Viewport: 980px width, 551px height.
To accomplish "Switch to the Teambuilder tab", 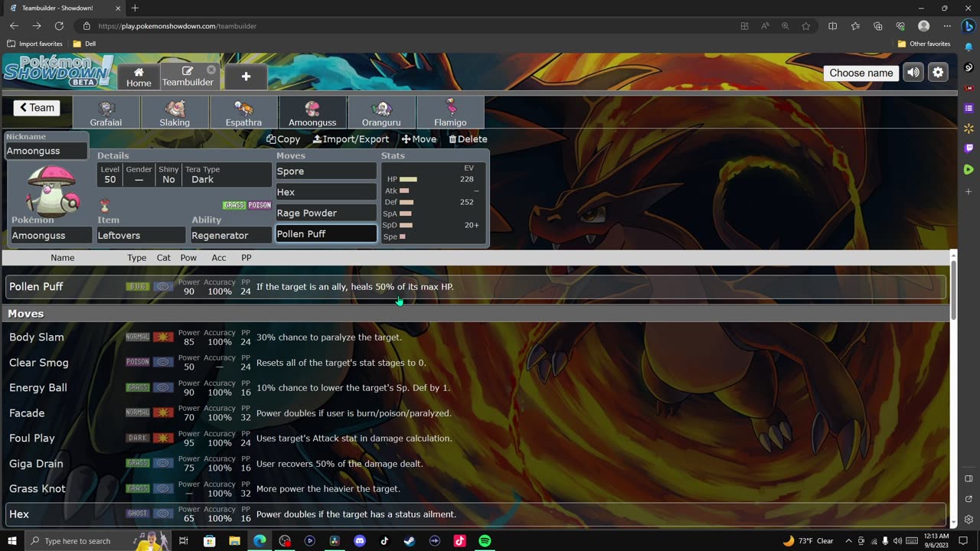I will click(x=188, y=77).
